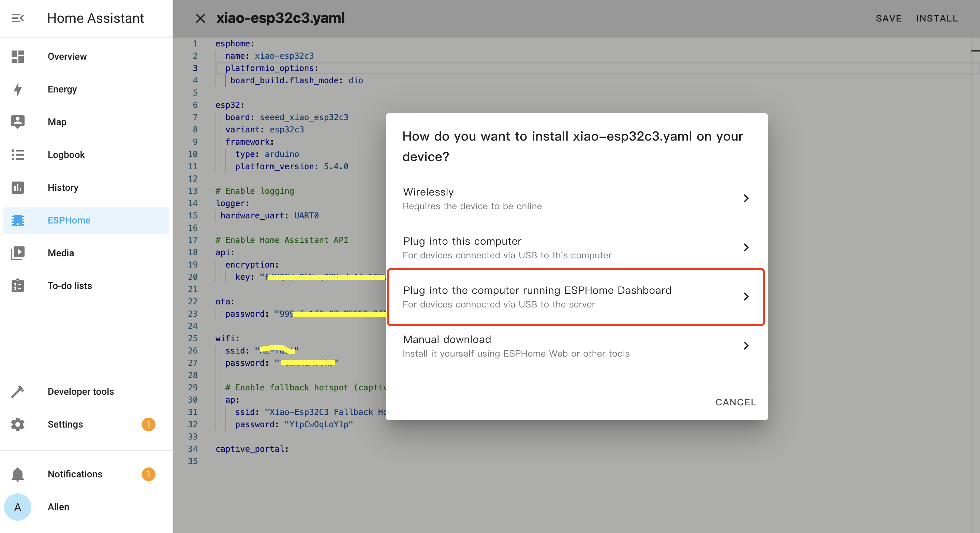Choose Plug into this computer option

(x=576, y=247)
